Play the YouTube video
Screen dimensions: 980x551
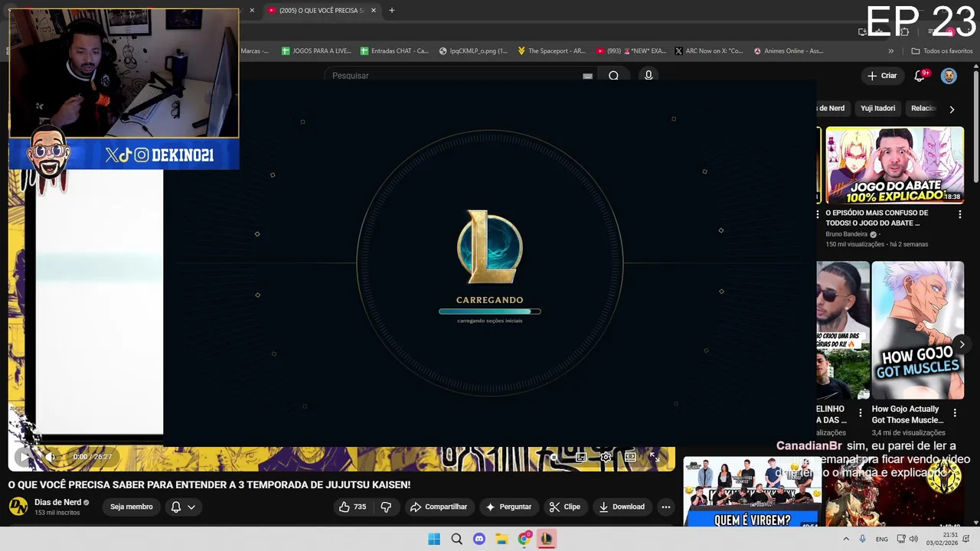click(x=24, y=457)
